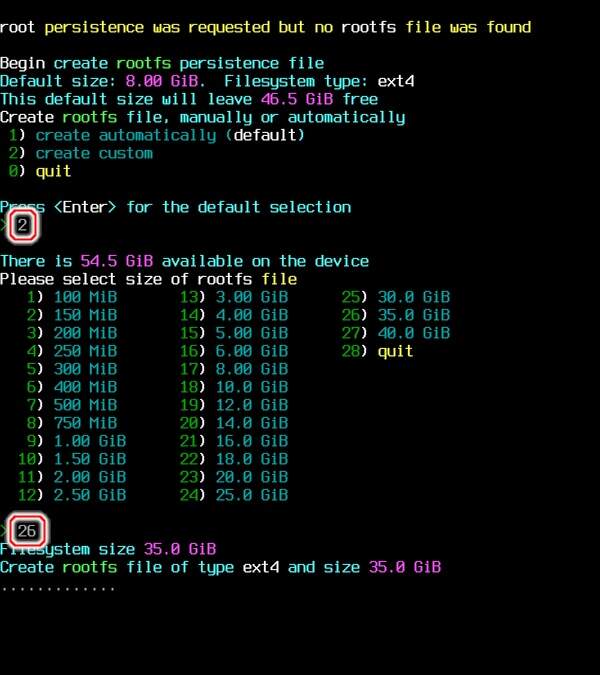Select option 1 'create automatically (default)'
This screenshot has width=600, height=675.
pos(169,135)
